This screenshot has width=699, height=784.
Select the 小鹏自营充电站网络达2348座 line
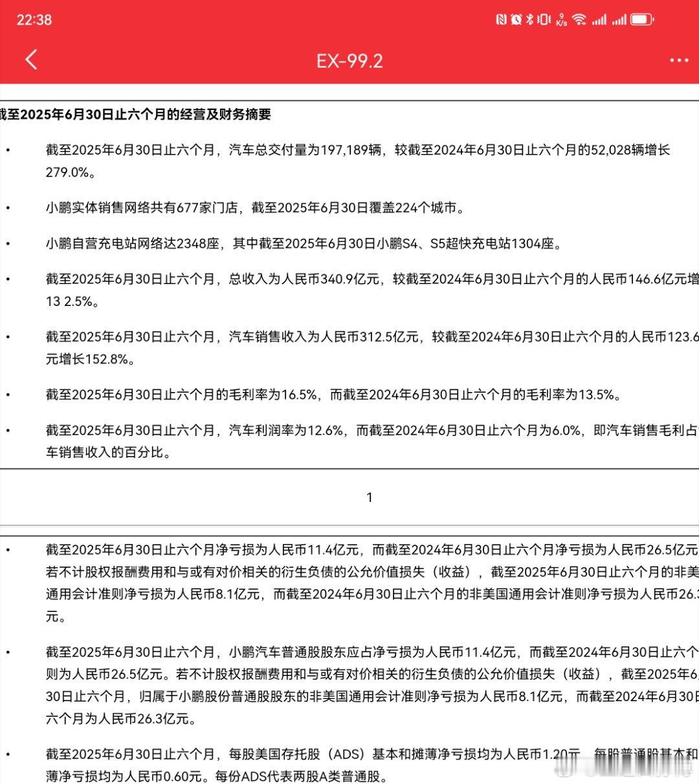pos(304,243)
